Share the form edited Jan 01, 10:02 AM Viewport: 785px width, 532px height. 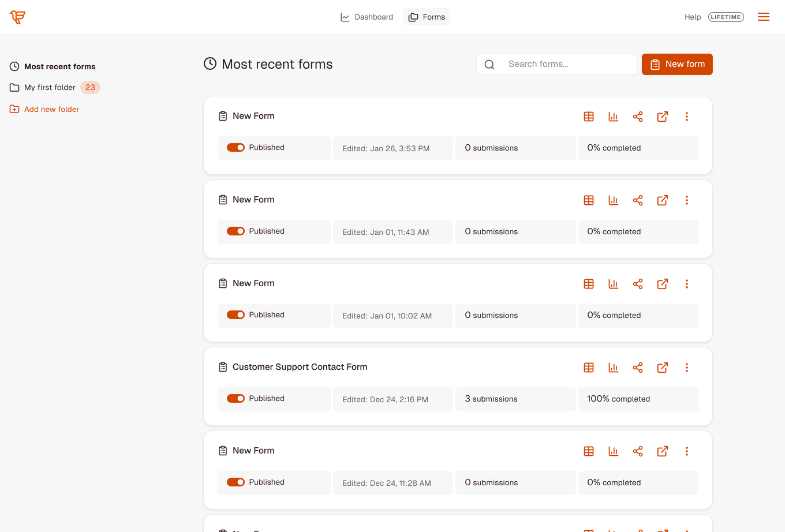pyautogui.click(x=638, y=284)
